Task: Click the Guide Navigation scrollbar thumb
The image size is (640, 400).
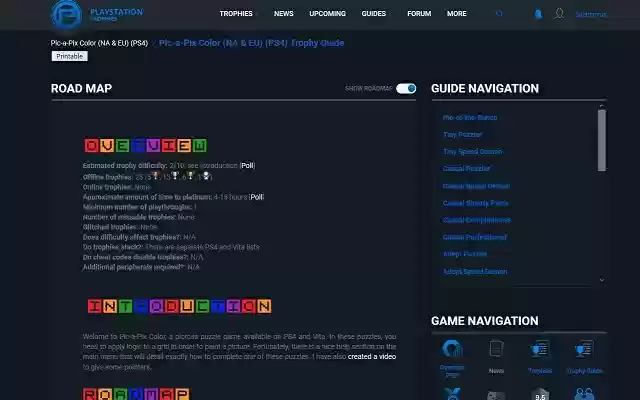Action: [x=602, y=140]
